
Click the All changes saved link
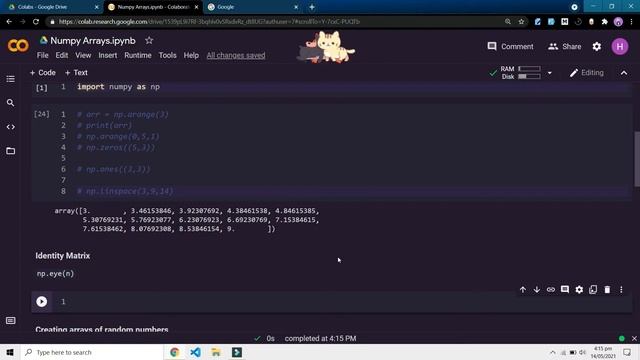point(236,56)
